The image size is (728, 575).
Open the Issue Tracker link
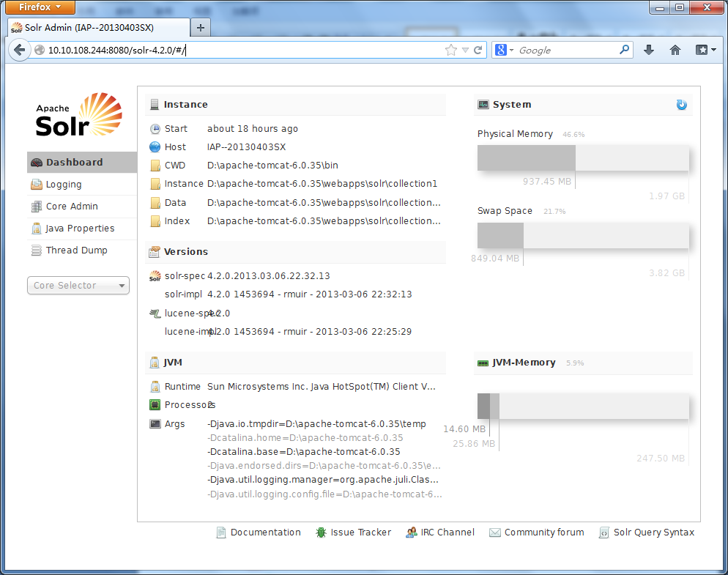[353, 533]
